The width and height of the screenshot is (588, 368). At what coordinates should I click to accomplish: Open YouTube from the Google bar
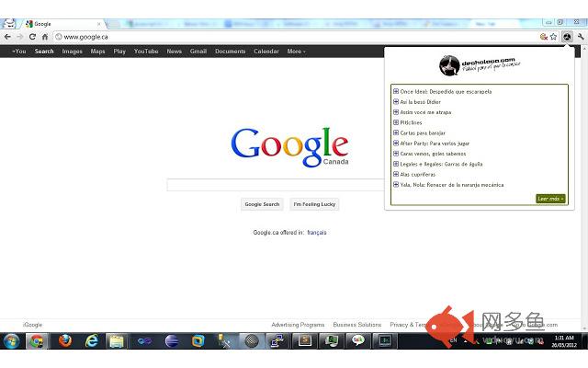[x=146, y=52]
